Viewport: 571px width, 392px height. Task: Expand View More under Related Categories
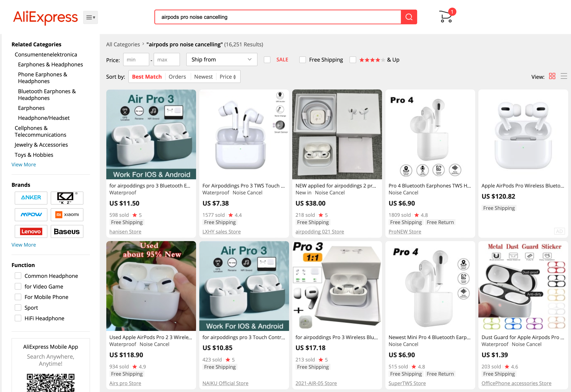pos(24,164)
